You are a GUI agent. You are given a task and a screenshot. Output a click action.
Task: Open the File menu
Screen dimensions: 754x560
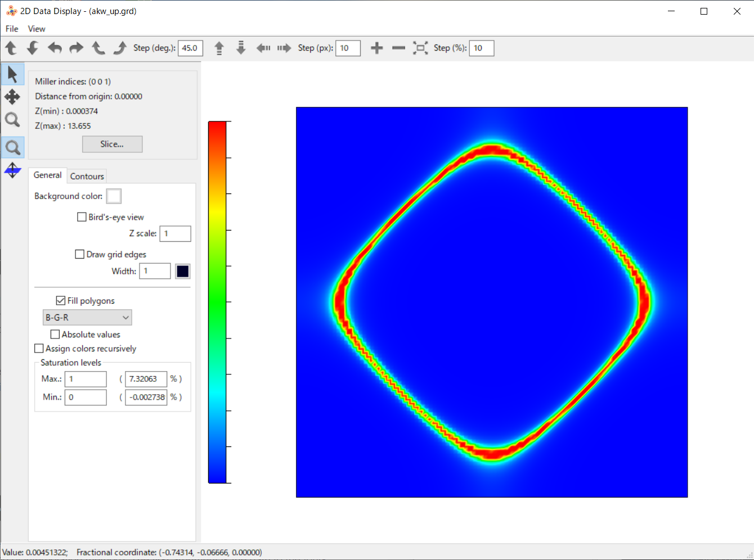[x=12, y=29]
